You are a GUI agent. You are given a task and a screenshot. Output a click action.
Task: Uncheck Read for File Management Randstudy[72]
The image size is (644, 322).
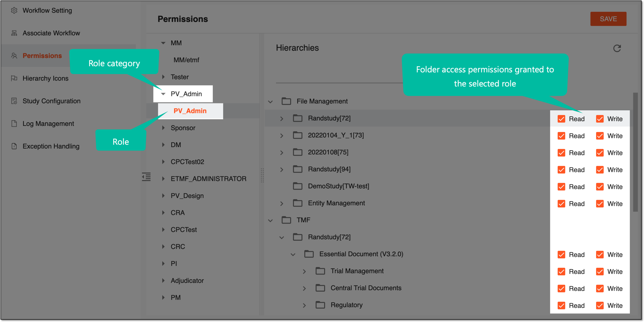561,119
